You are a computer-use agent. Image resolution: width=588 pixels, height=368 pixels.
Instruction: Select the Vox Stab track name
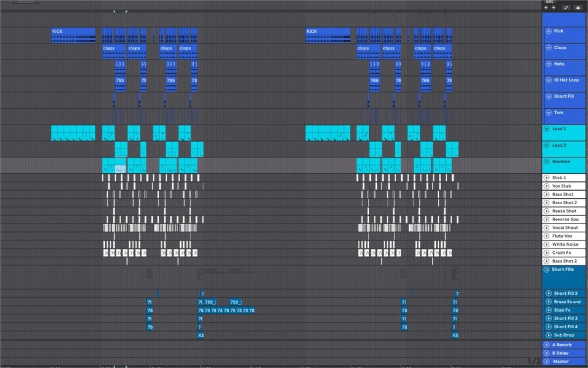coord(561,186)
